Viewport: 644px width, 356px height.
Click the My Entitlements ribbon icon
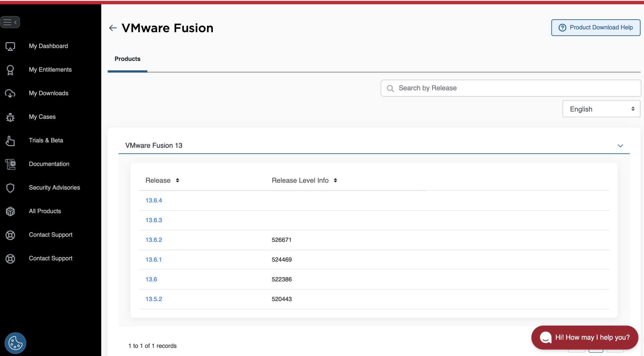point(10,70)
